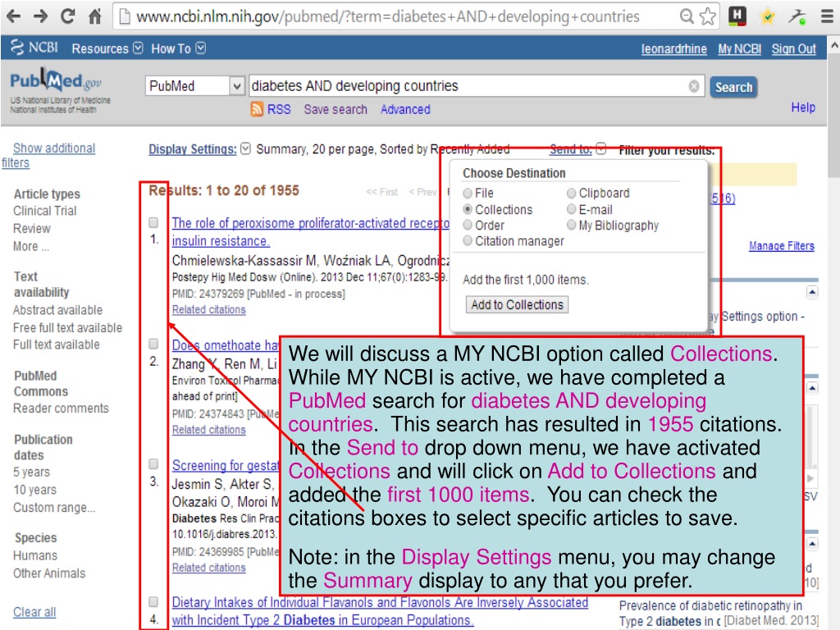This screenshot has width=840, height=630.
Task: Collapse the first right sidebar panel arrow
Action: click(x=812, y=292)
